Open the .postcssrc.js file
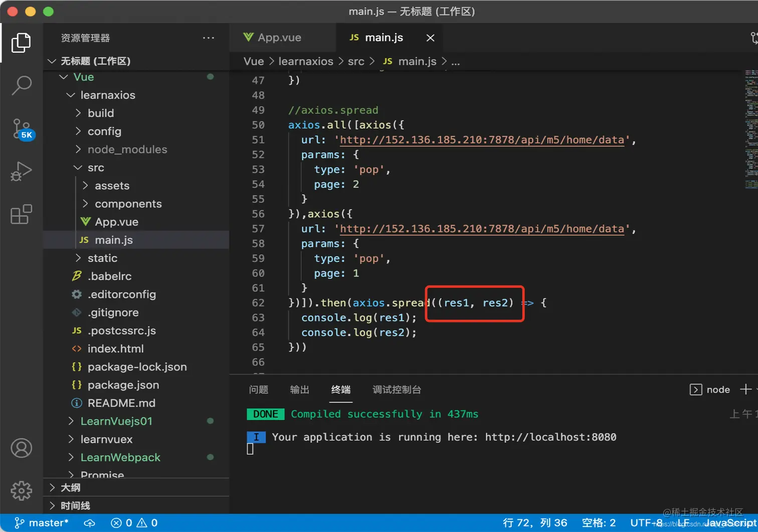Viewport: 758px width, 532px height. [136, 330]
